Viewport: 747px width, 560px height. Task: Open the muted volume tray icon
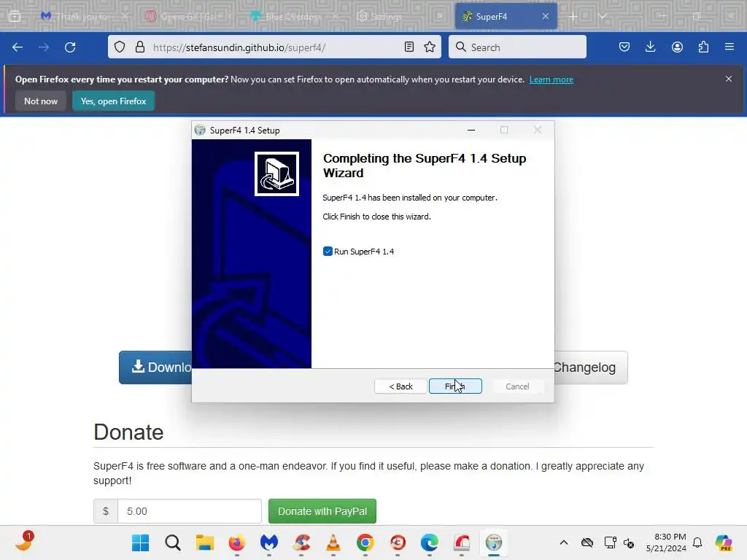pyautogui.click(x=629, y=542)
